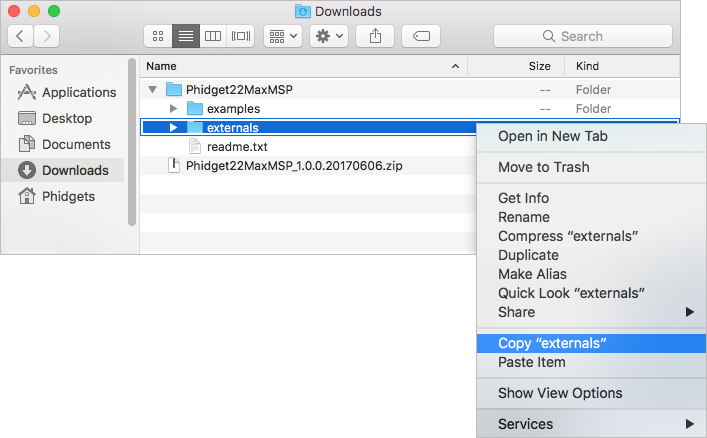This screenshot has height=438, width=707.
Task: Open the Services submenu
Action: [x=591, y=424]
